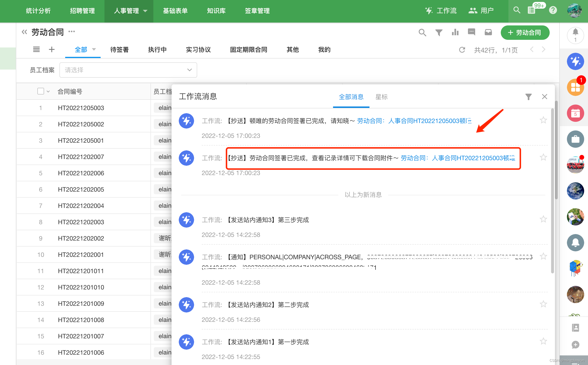
Task: Open the 全部 view dropdown arrow
Action: point(94,49)
